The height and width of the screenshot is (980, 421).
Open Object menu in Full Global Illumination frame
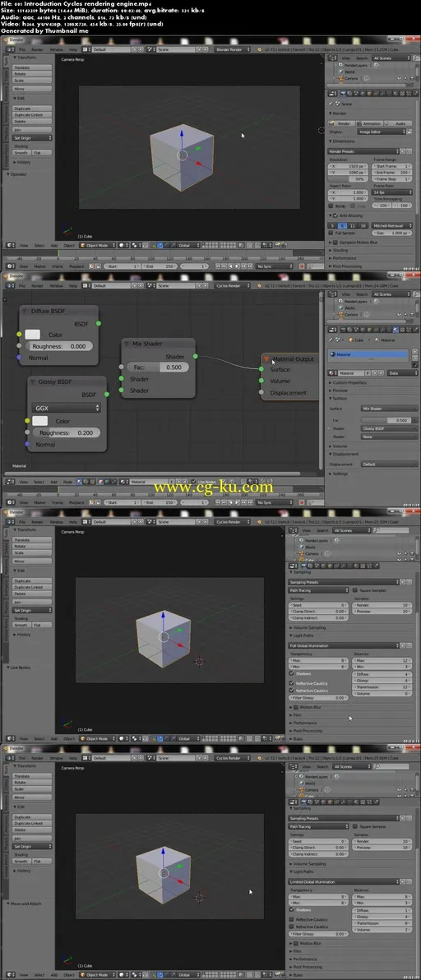click(x=69, y=738)
